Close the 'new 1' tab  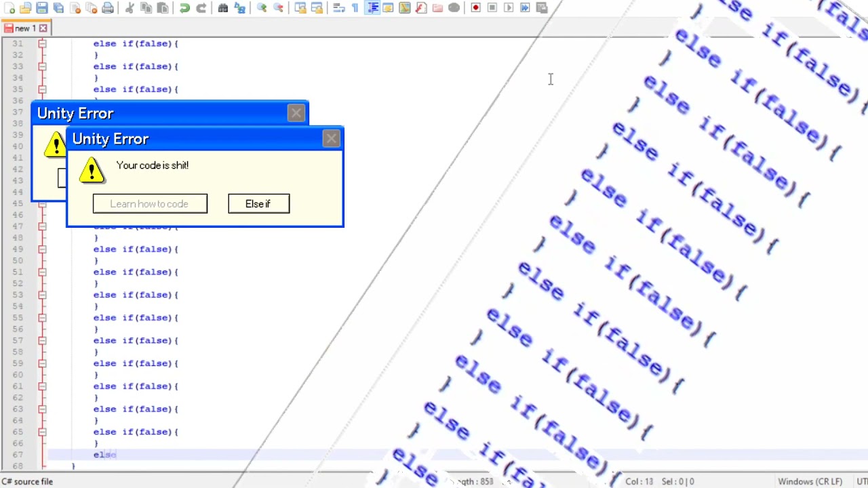point(43,28)
